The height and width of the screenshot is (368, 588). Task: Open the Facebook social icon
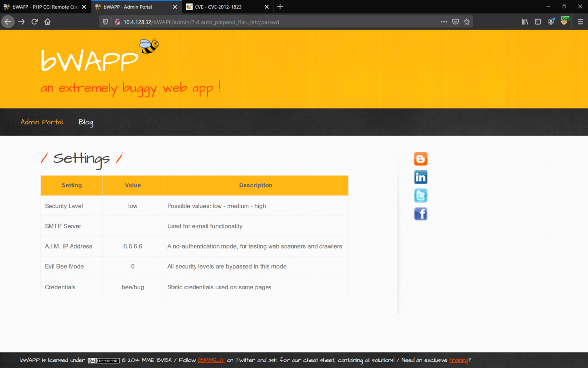(x=420, y=213)
